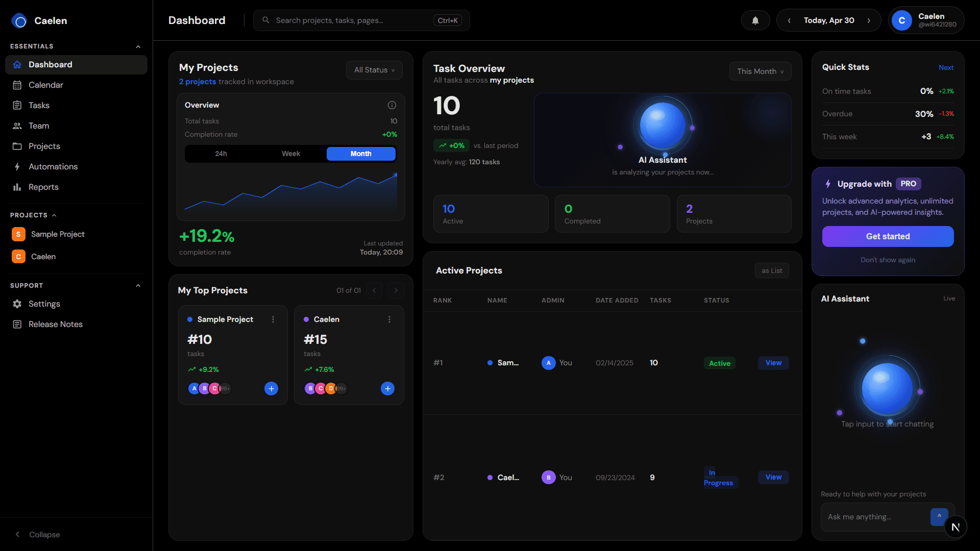980x551 pixels.
Task: Add member to Sample Project card
Action: [272, 389]
